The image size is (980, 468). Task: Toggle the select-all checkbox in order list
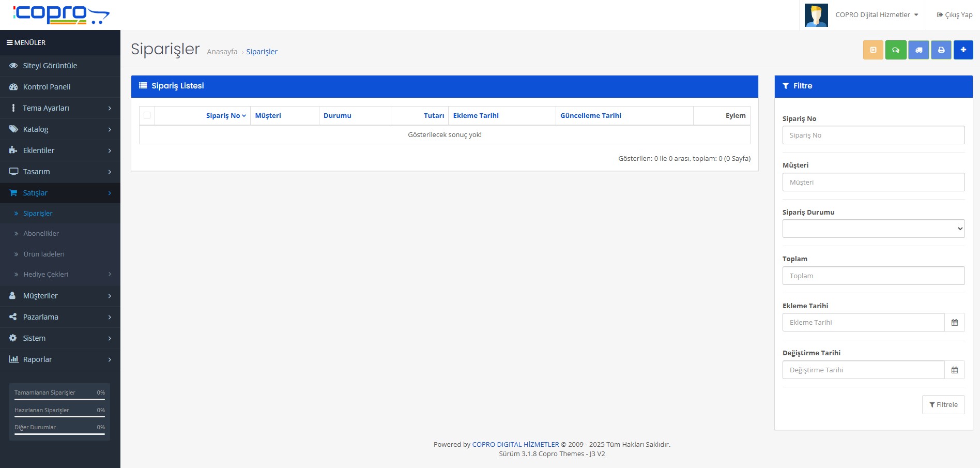pyautogui.click(x=147, y=115)
